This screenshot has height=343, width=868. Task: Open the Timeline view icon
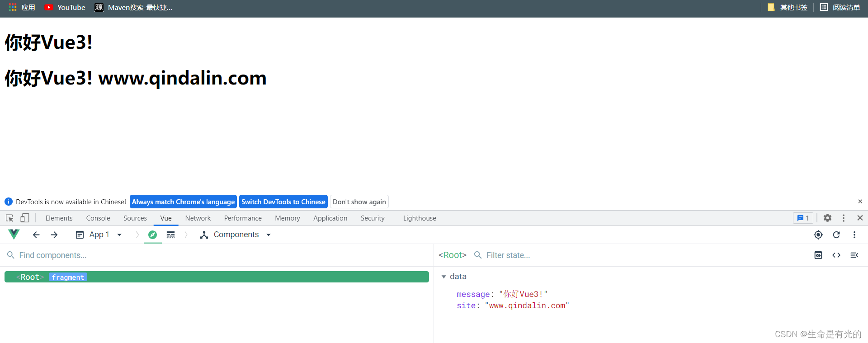click(x=170, y=235)
